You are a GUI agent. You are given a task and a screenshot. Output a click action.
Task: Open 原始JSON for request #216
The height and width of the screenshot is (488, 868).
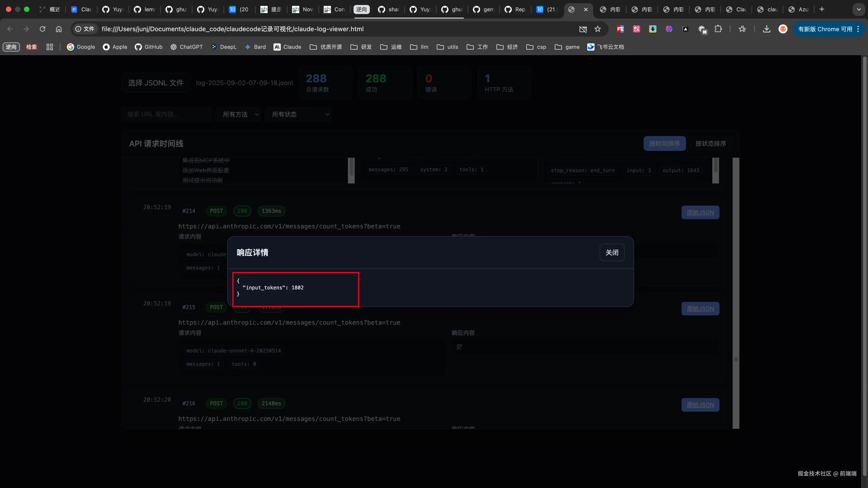click(700, 405)
